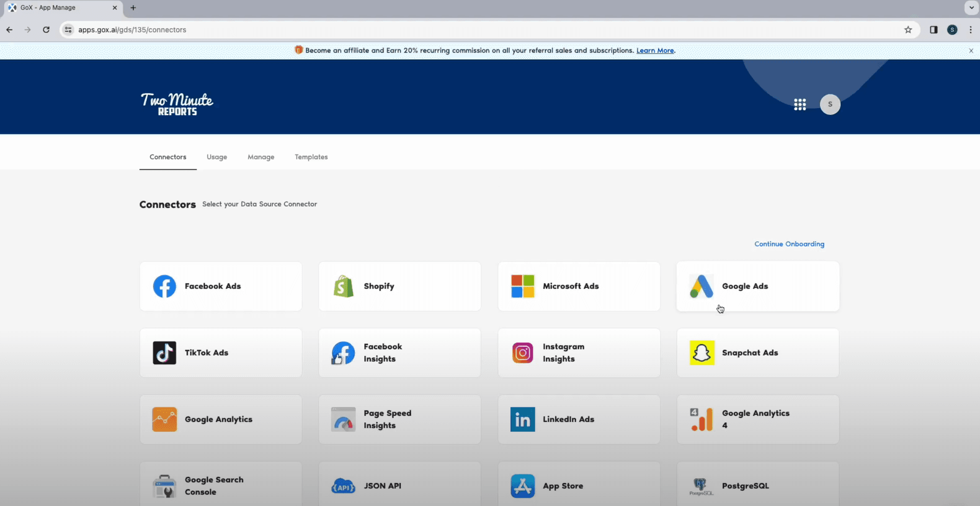Switch to the Usage tab
The height and width of the screenshot is (506, 980).
[x=217, y=157]
